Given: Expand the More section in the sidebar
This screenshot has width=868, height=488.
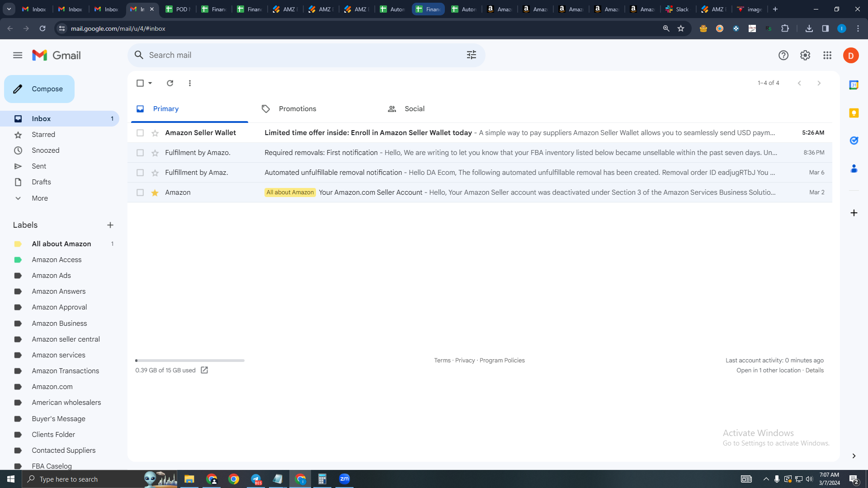Looking at the screenshot, I should pyautogui.click(x=40, y=198).
